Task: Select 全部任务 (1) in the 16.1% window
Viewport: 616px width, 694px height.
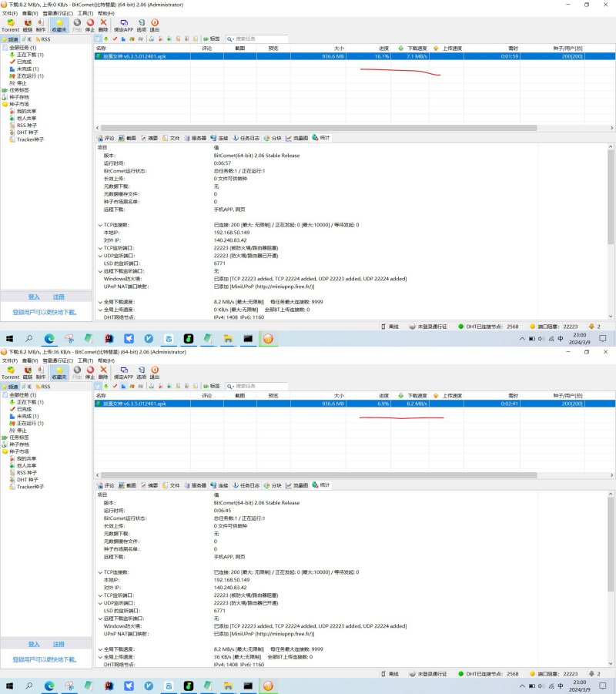Action: (x=20, y=48)
